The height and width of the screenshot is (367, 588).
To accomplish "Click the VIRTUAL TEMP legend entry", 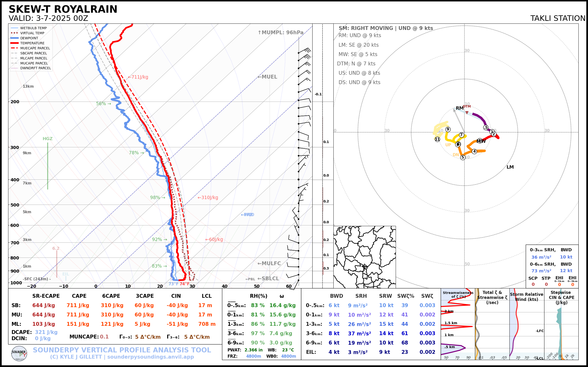I will coord(32,33).
